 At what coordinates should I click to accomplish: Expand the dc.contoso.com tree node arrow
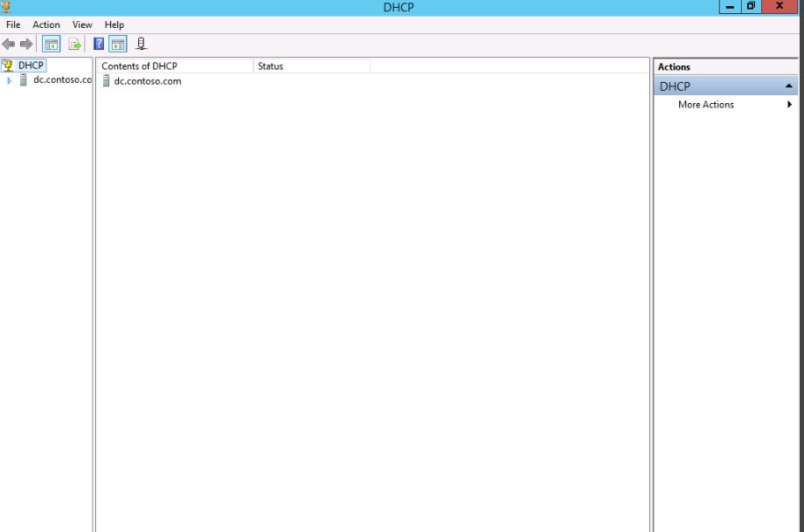pos(10,80)
